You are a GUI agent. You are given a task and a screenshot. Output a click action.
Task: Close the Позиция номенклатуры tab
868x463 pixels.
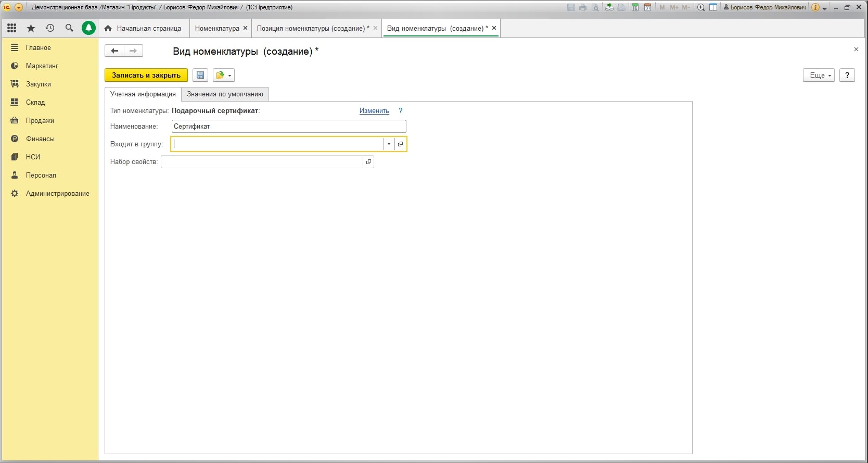(375, 28)
